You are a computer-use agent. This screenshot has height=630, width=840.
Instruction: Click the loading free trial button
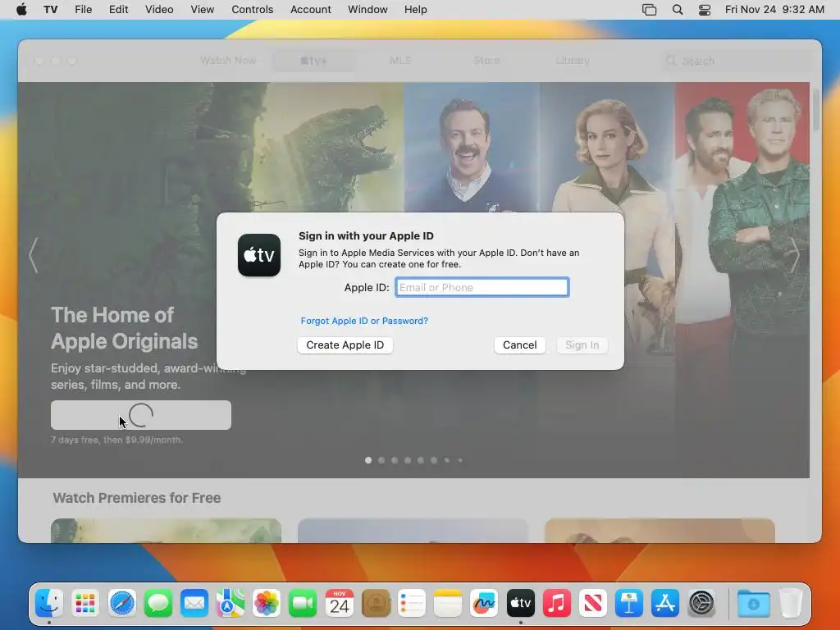(141, 414)
